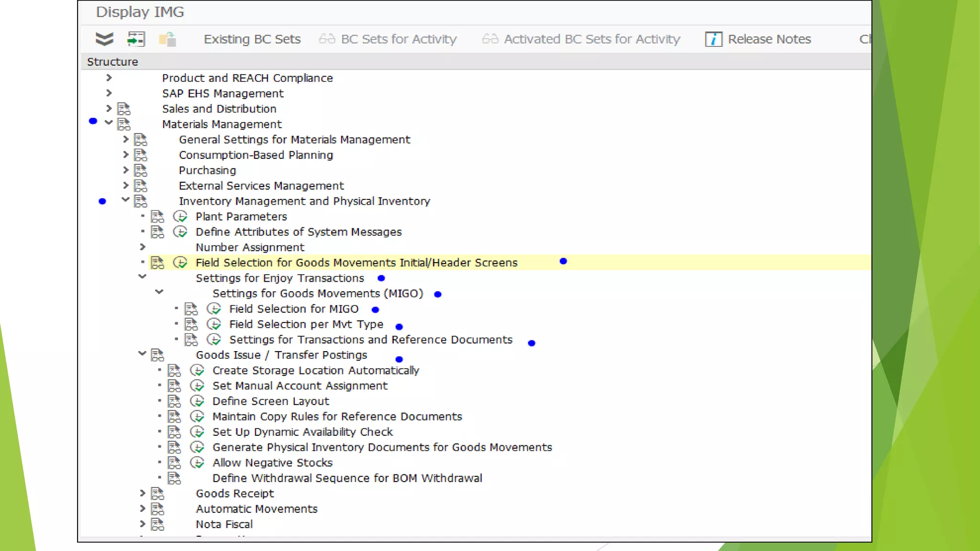980x551 pixels.
Task: Collapse Goods Issue / Transfer Postings node
Action: pyautogui.click(x=142, y=353)
